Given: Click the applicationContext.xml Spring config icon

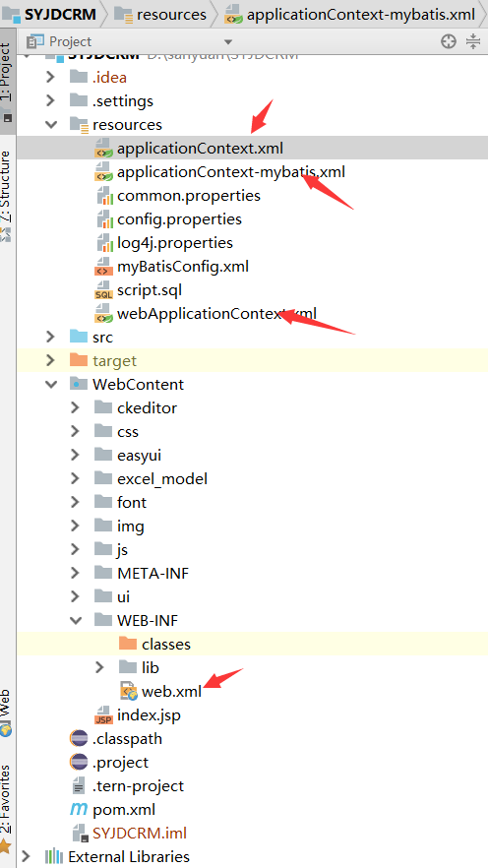Looking at the screenshot, I should [104, 149].
